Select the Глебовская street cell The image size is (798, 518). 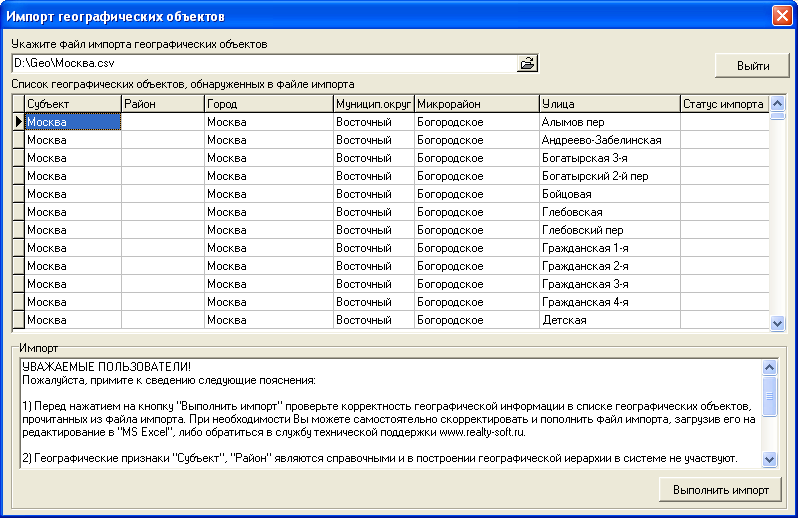point(610,212)
